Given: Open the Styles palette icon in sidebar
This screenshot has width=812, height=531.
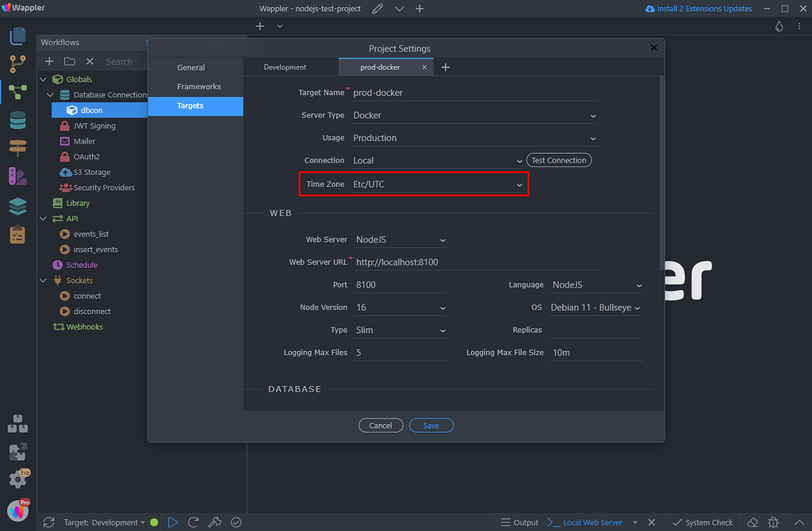Looking at the screenshot, I should 17,176.
